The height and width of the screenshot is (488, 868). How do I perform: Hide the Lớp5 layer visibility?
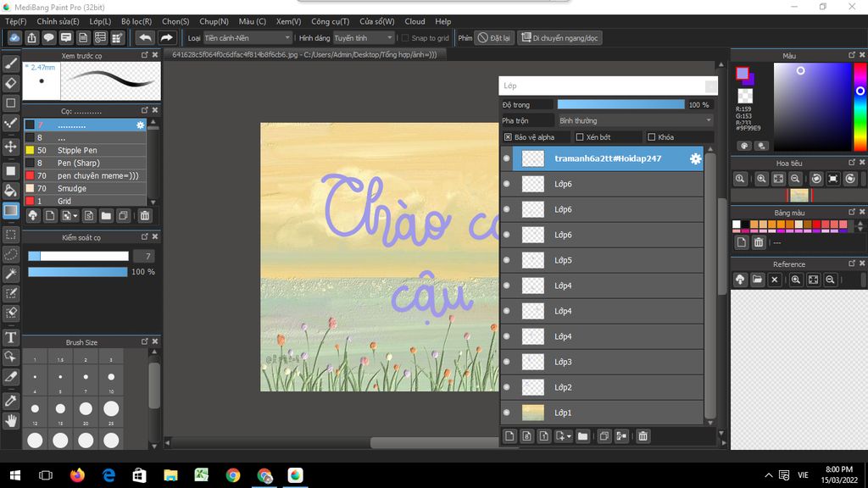point(507,260)
